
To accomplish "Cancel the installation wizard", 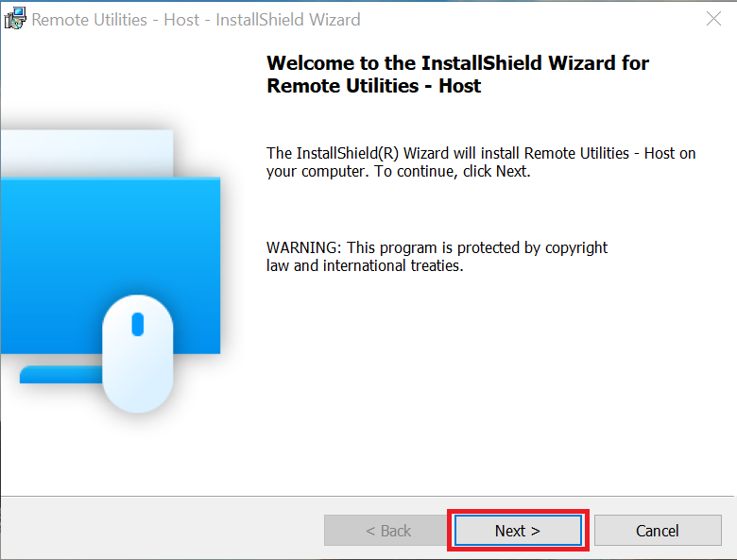I will (x=658, y=531).
